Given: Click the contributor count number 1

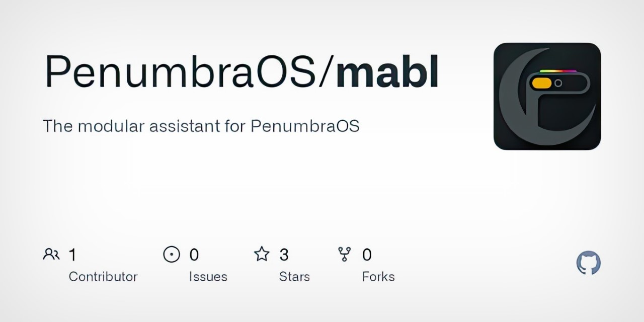Looking at the screenshot, I should pos(72,255).
